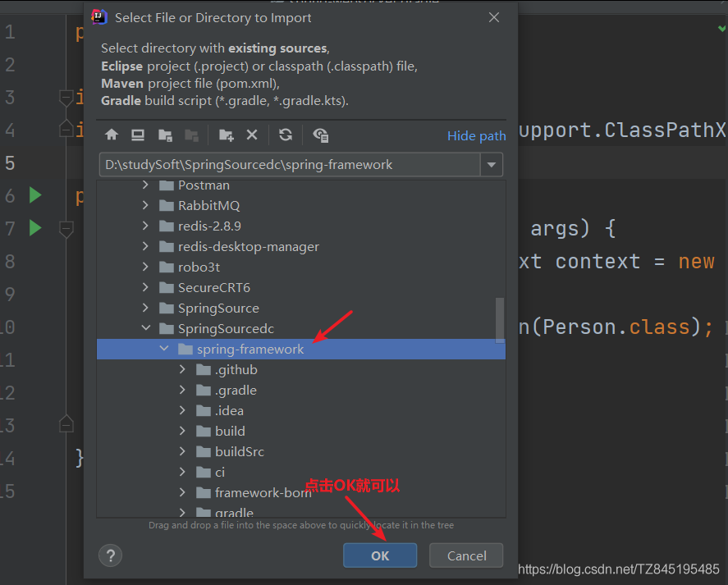Expand the robo3t folder
Viewport: 728px width, 585px height.
click(145, 267)
